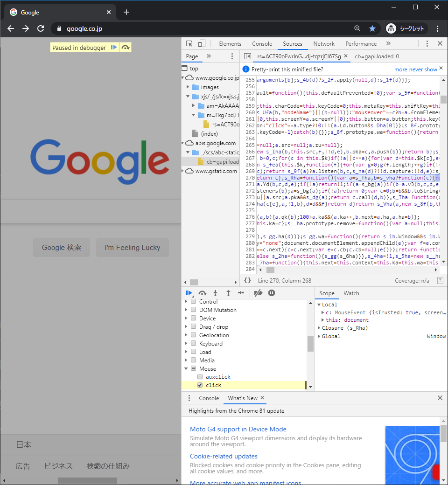448x485 pixels.
Task: Step out of current function
Action: click(x=228, y=293)
